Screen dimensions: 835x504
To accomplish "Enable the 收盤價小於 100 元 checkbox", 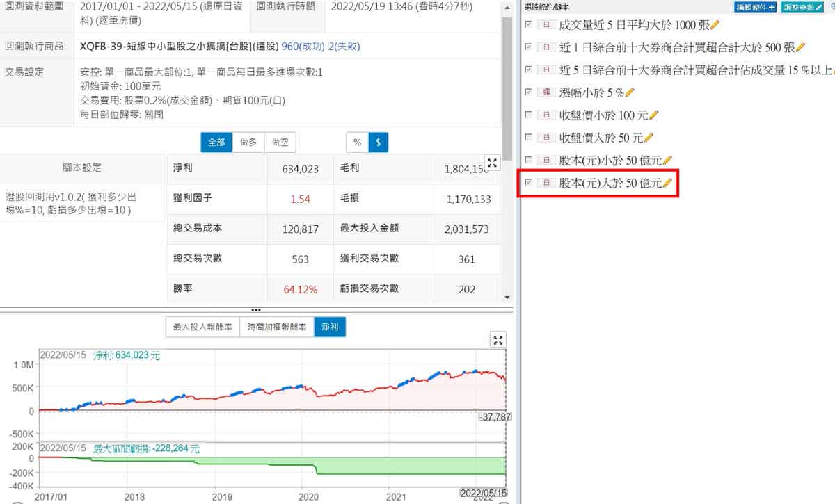I will coord(530,115).
